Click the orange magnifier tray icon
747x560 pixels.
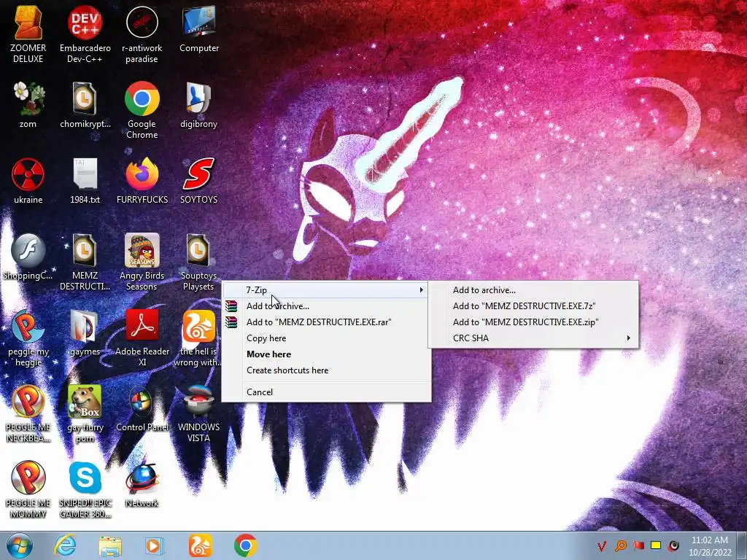tap(620, 545)
